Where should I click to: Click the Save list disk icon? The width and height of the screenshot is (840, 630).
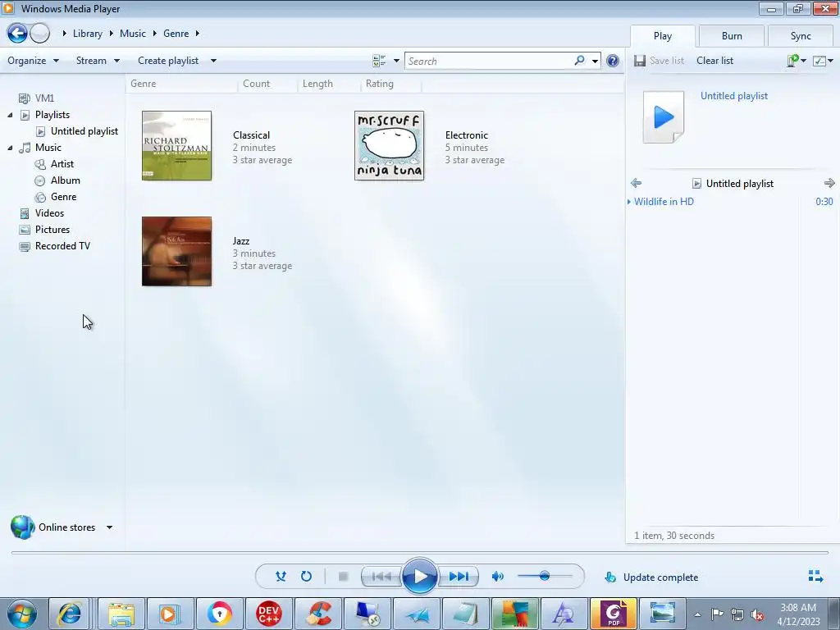(x=640, y=61)
